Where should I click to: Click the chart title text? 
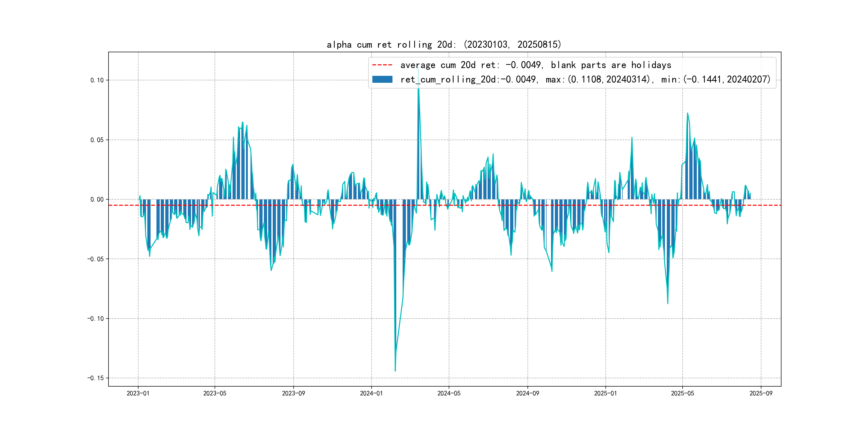tap(444, 44)
